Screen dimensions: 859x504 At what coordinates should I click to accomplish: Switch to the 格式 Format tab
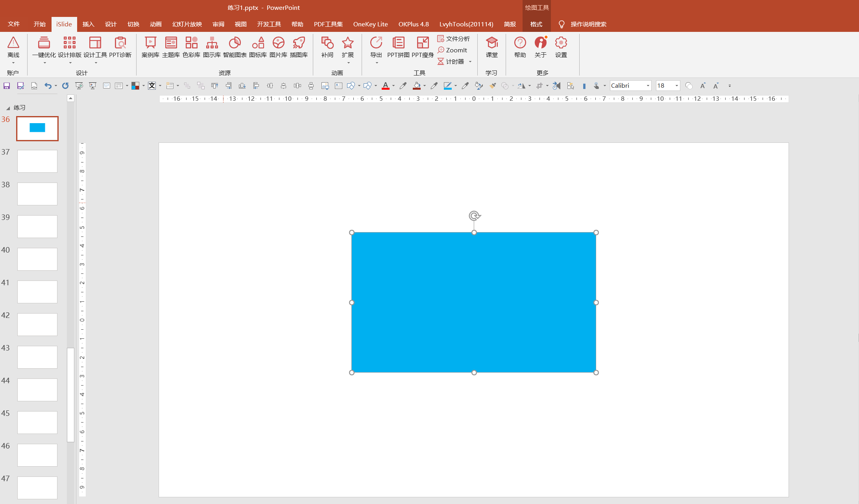click(536, 24)
